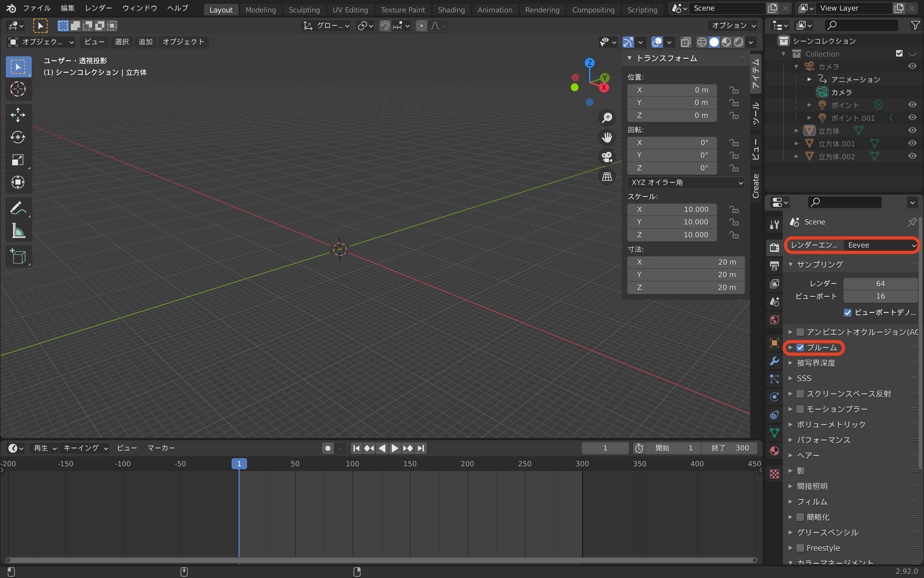
Task: Hide the ポイント.001 light in viewport
Action: [x=912, y=117]
